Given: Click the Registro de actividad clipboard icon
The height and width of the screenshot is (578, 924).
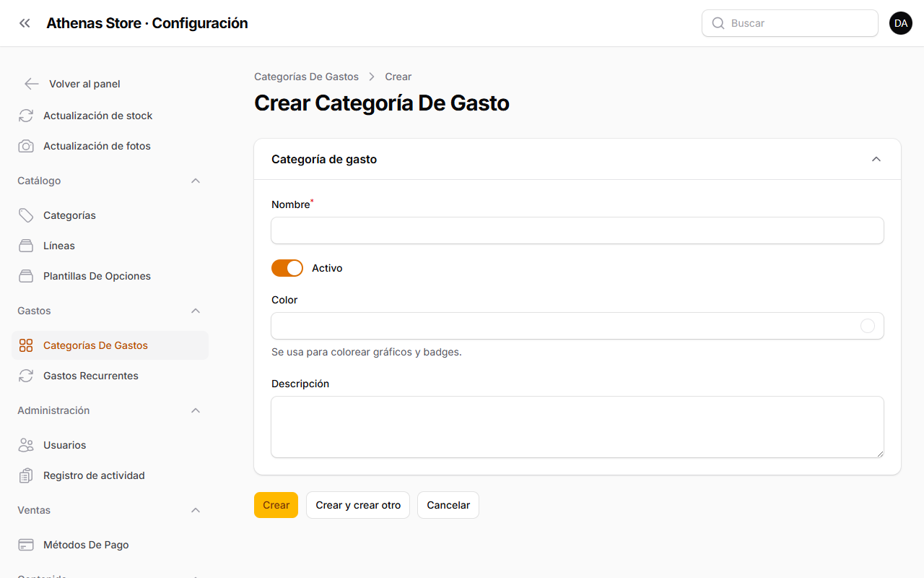Looking at the screenshot, I should [26, 475].
